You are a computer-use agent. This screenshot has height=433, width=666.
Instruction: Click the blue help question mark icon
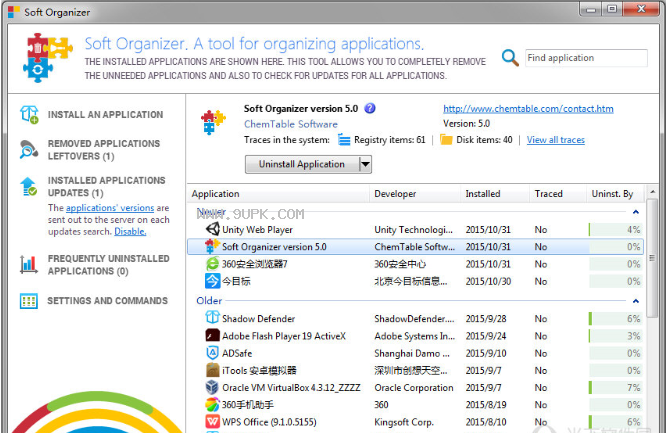tap(370, 108)
